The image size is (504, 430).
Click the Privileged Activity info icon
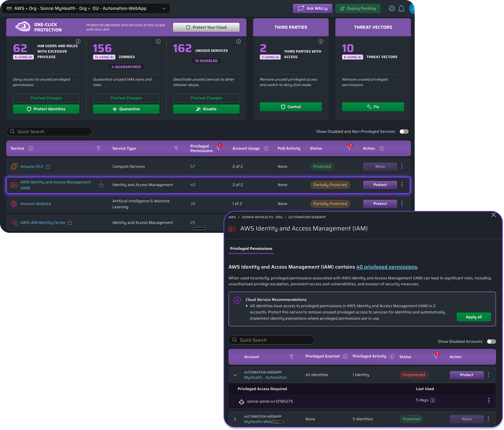coord(392,357)
